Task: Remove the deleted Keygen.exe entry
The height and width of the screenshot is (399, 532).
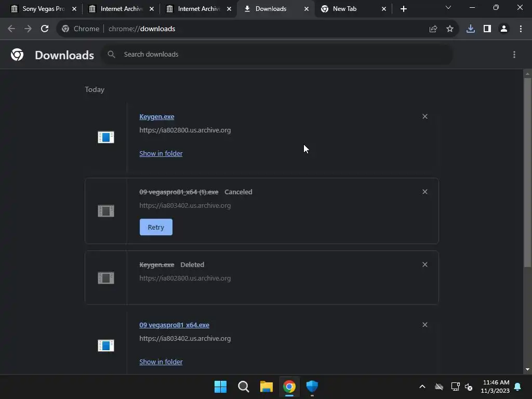Action: pyautogui.click(x=425, y=264)
